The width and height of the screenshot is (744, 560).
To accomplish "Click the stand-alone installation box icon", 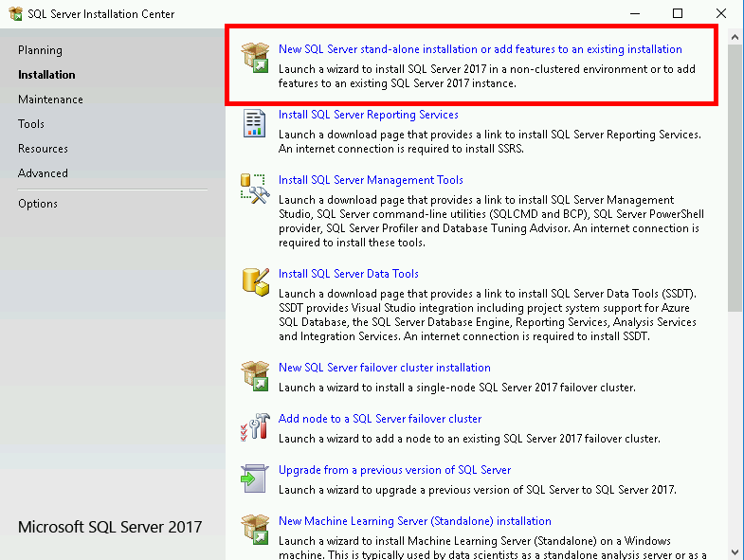I will 255,57.
